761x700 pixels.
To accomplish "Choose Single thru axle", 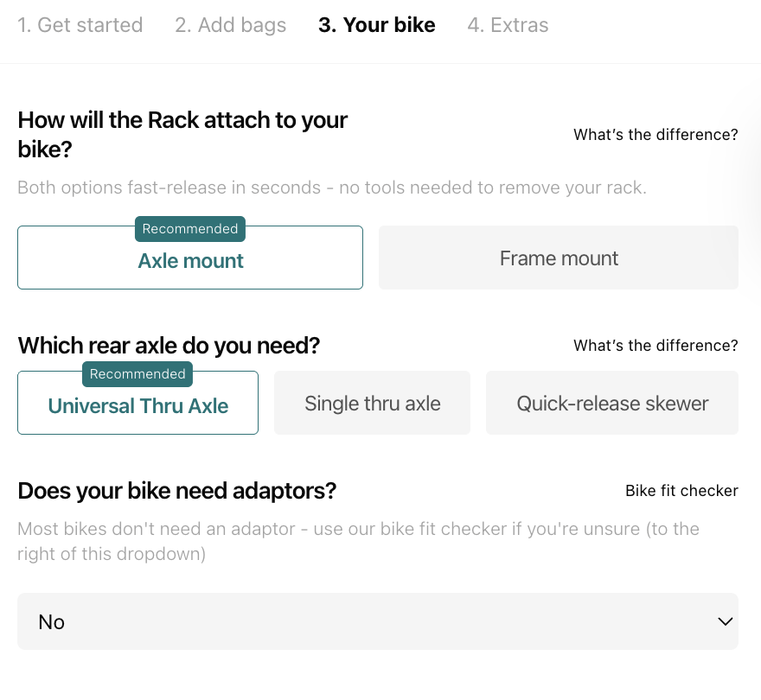I will (372, 403).
